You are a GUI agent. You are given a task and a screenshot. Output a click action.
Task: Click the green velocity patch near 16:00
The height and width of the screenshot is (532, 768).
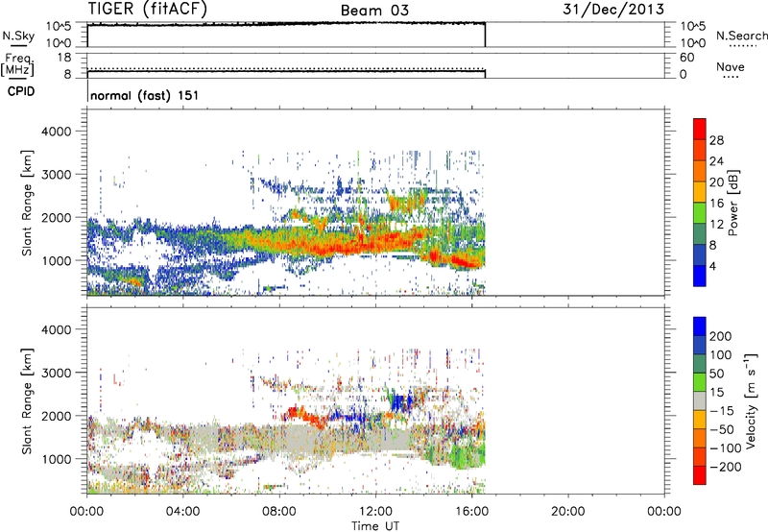pos(466,455)
